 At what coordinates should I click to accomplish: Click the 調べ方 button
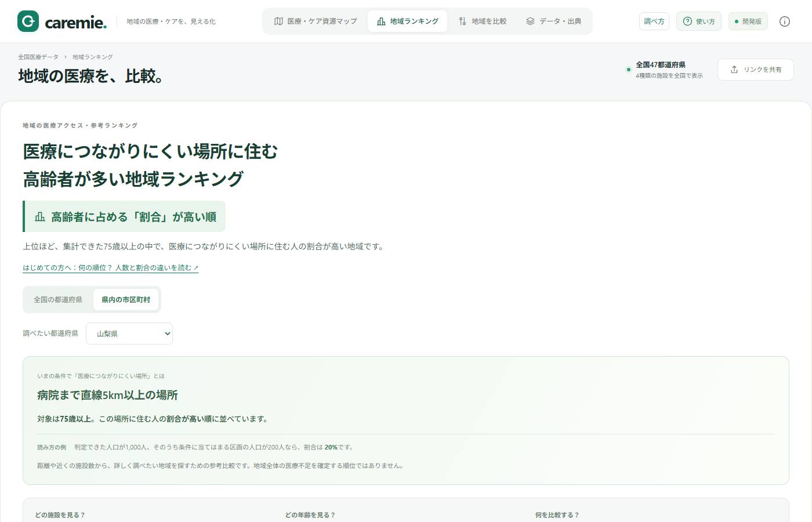654,21
